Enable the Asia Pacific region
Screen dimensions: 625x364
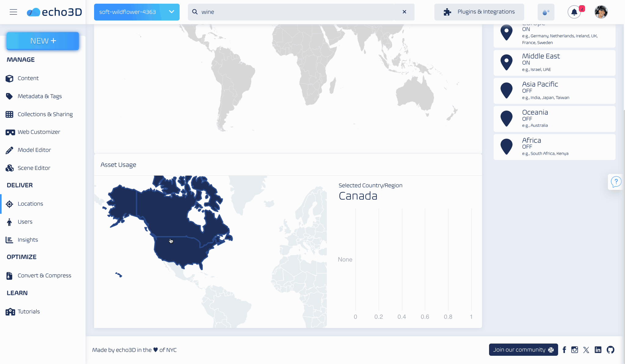[x=506, y=90]
